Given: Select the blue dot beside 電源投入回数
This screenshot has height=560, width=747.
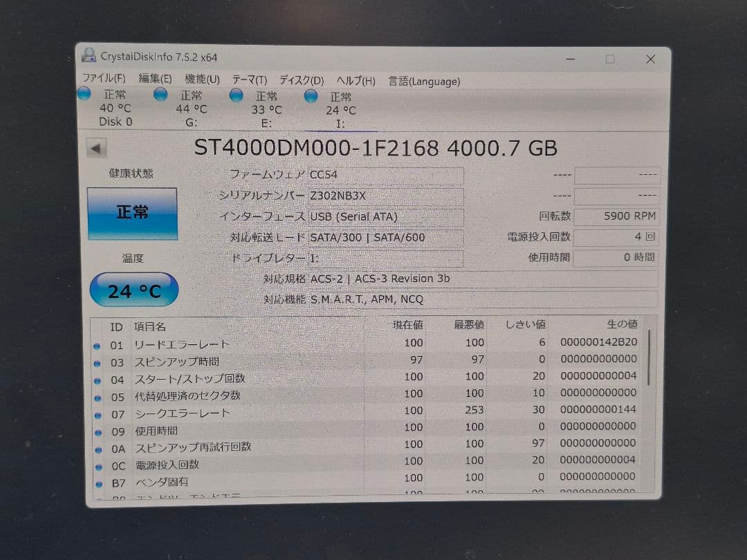Looking at the screenshot, I should point(98,464).
